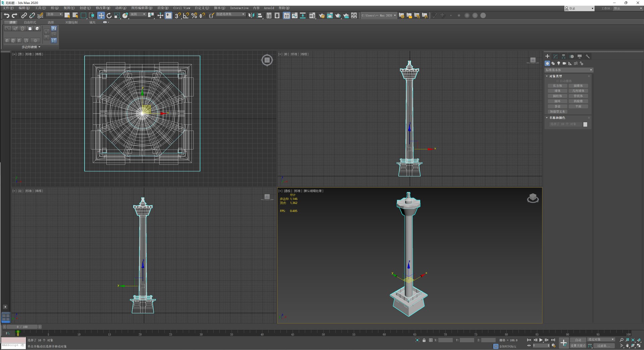The image size is (644, 350).
Task: Toggle Spinner Snap
Action: [202, 15]
